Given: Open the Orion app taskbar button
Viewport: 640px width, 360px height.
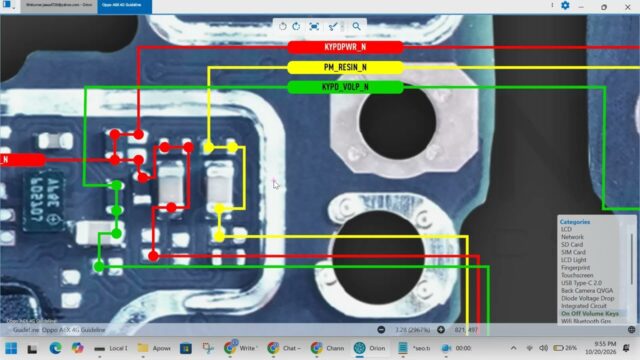Looking at the screenshot, I should [x=370, y=348].
